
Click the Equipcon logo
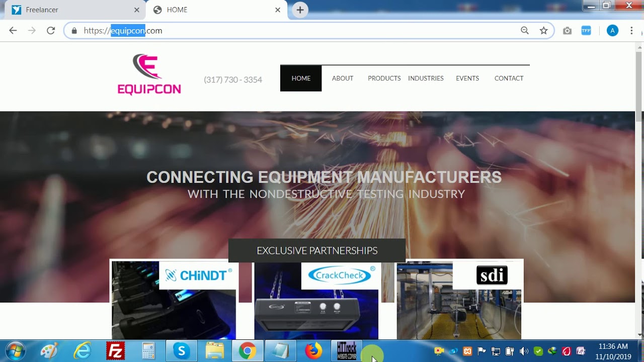(x=149, y=74)
